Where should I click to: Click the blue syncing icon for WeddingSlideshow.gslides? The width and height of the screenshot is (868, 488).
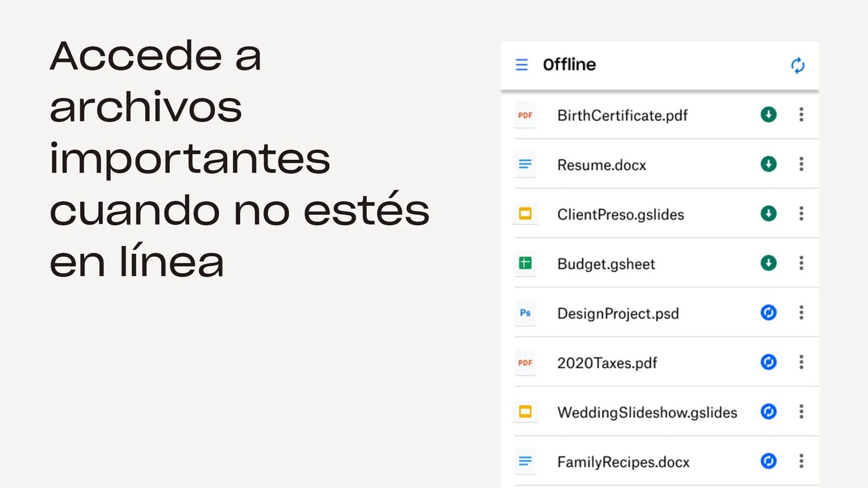(x=768, y=412)
